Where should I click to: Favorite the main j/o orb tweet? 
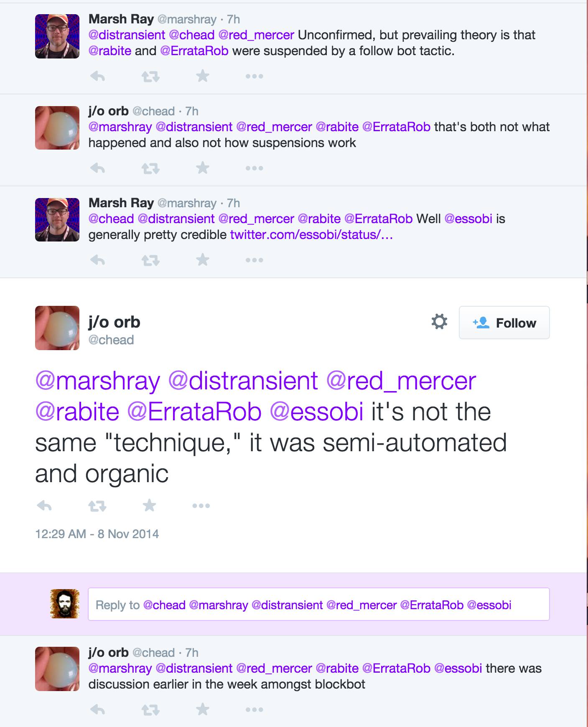tap(149, 506)
